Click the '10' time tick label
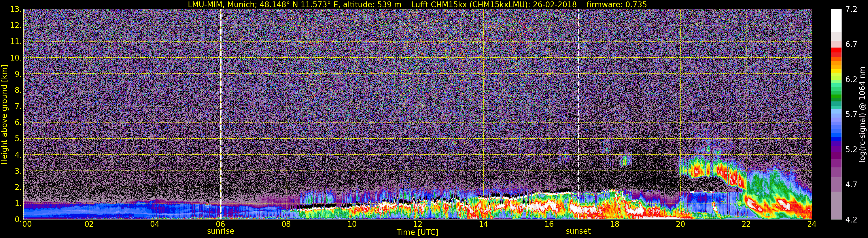The height and width of the screenshot is (238, 868). click(352, 224)
